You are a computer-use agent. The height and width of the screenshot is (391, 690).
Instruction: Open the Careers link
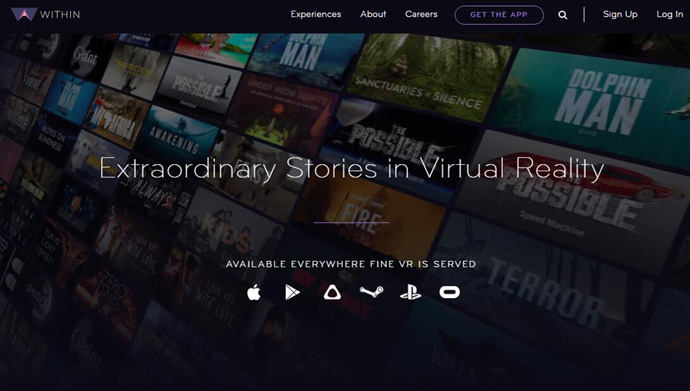[421, 14]
